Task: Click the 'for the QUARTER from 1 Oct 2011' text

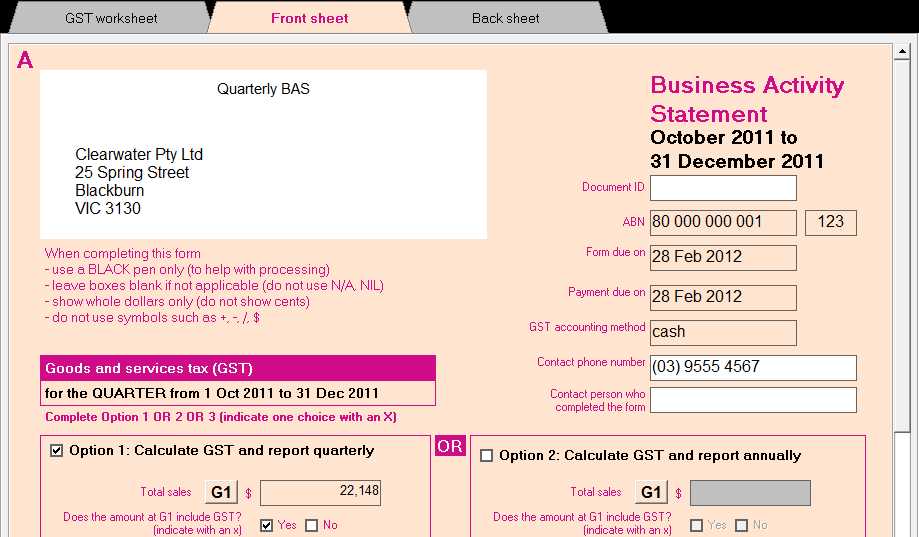Action: (x=212, y=393)
